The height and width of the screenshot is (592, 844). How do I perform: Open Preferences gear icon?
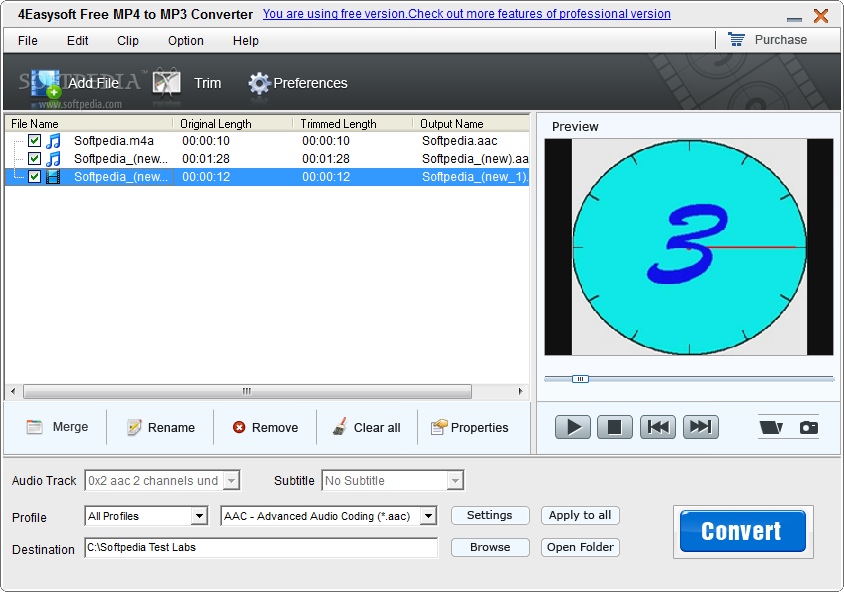click(x=259, y=83)
